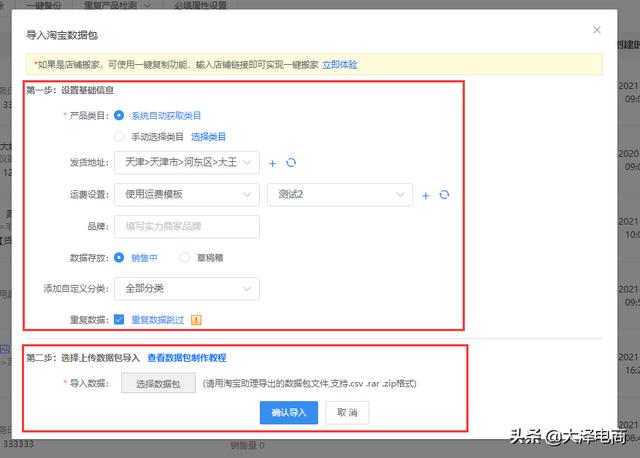The height and width of the screenshot is (458, 640).
Task: Select 手动选择类目 radio option
Action: click(120, 136)
